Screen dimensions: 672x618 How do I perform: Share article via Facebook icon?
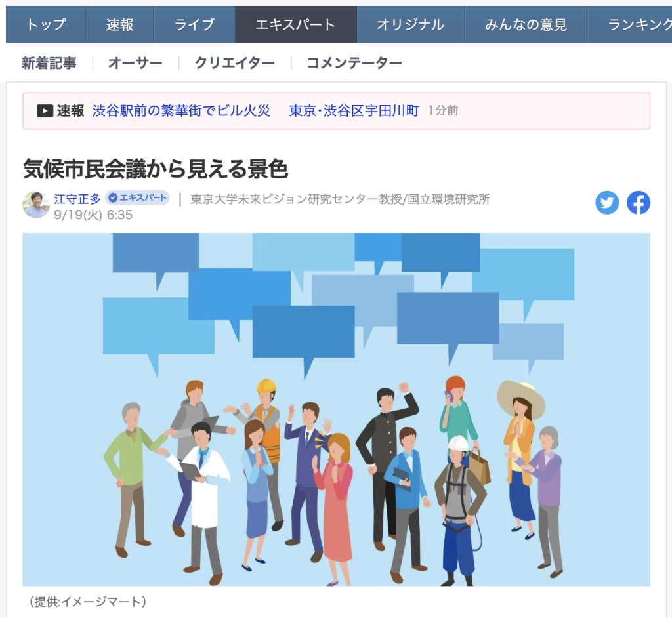[638, 203]
